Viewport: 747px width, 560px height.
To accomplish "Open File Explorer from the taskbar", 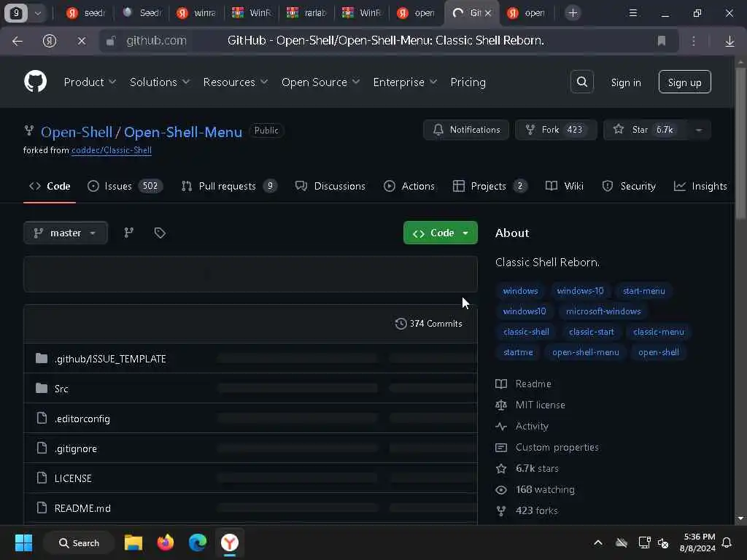I will click(x=133, y=542).
